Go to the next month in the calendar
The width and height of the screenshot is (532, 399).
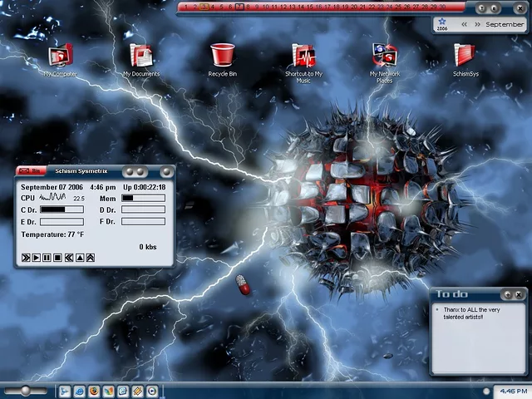[x=477, y=24]
